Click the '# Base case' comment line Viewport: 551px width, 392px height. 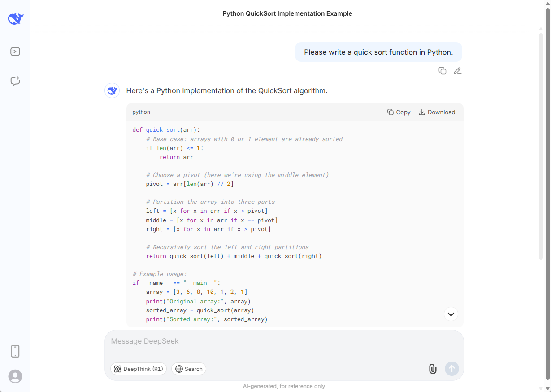(244, 139)
